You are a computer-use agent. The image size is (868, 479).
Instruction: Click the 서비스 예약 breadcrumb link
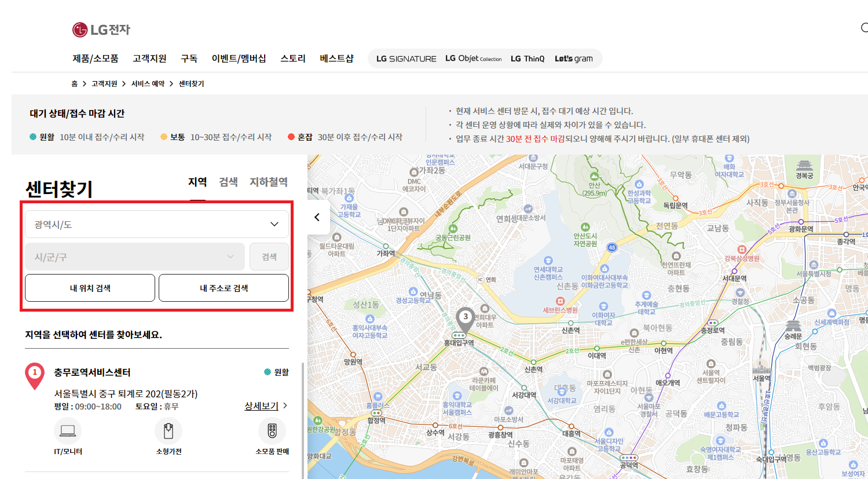tap(148, 84)
